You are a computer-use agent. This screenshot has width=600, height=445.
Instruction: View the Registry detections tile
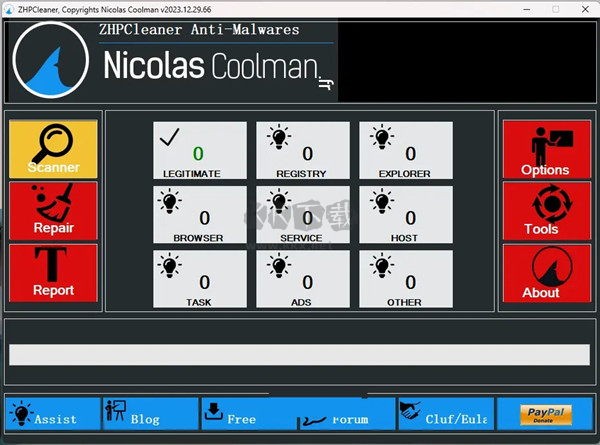tap(303, 151)
